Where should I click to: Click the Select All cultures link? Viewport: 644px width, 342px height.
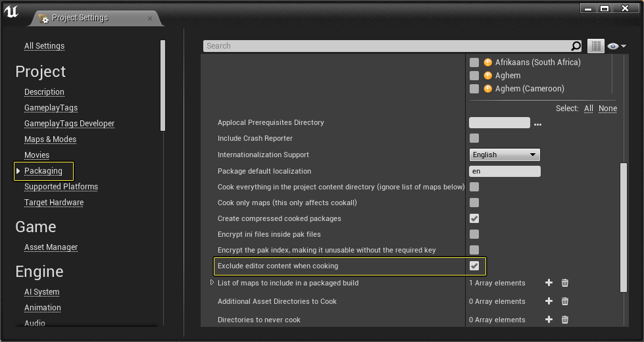tap(589, 109)
